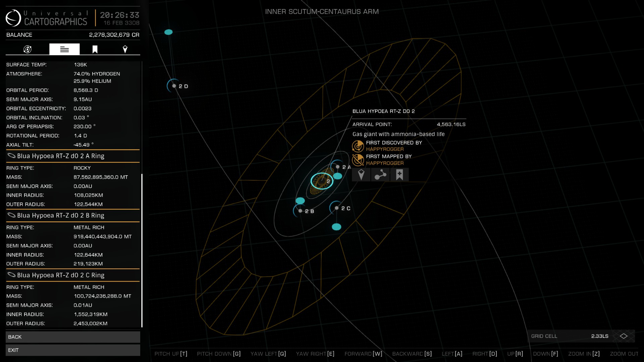Click the details panel scrollbar
644x362 pixels.
pyautogui.click(x=142, y=250)
